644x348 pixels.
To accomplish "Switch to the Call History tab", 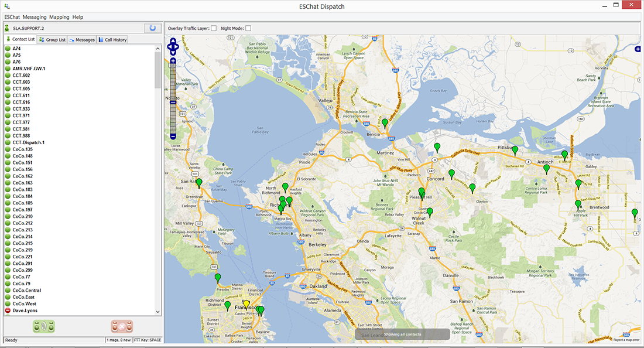I will [x=112, y=40].
